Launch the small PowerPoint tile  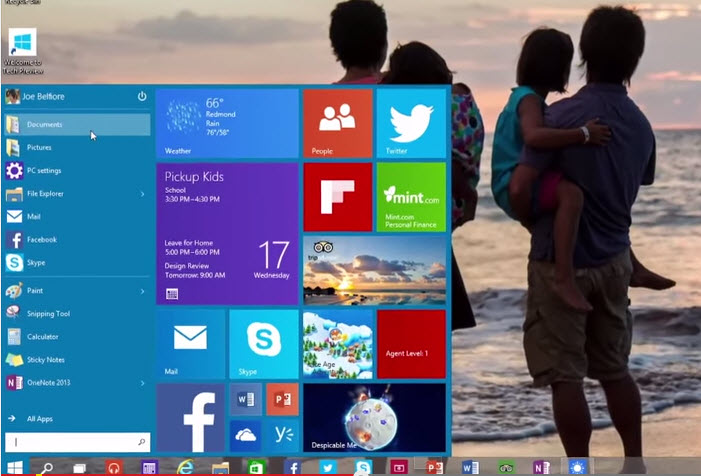[282, 399]
